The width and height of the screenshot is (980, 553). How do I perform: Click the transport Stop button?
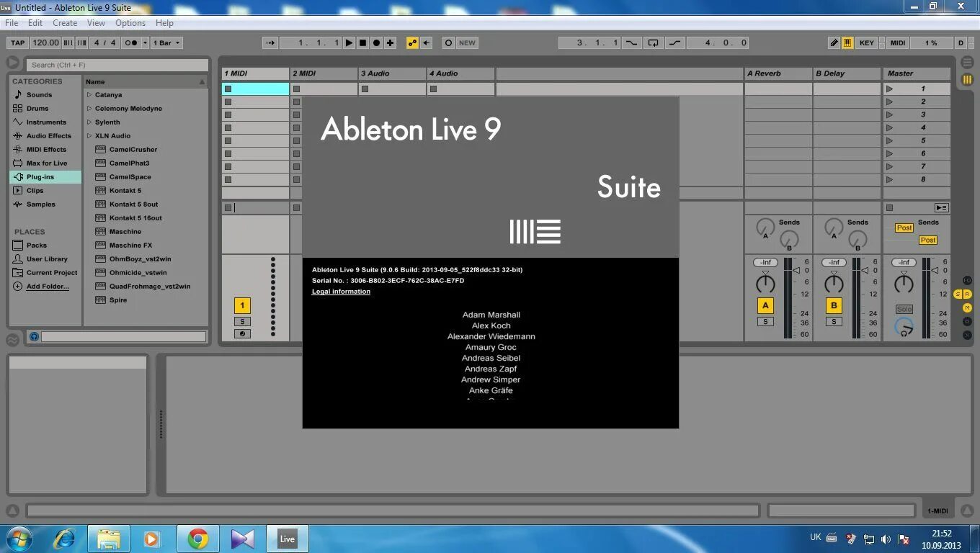[x=363, y=42]
